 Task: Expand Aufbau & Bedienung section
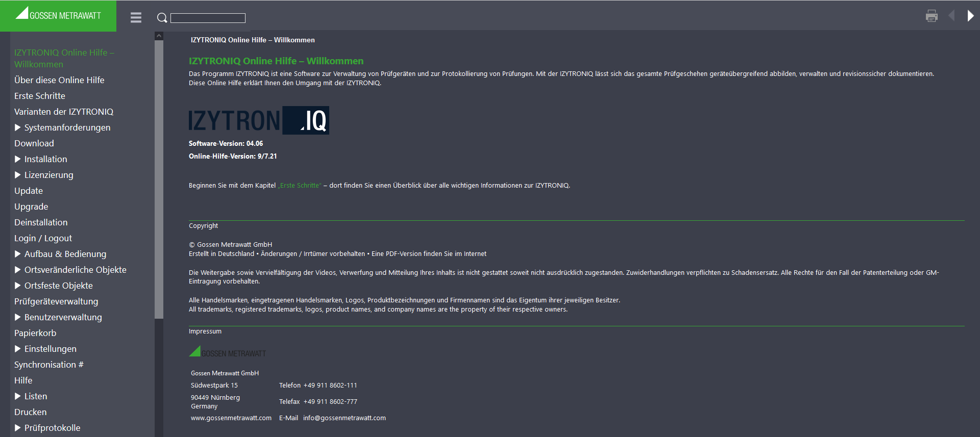click(x=18, y=254)
